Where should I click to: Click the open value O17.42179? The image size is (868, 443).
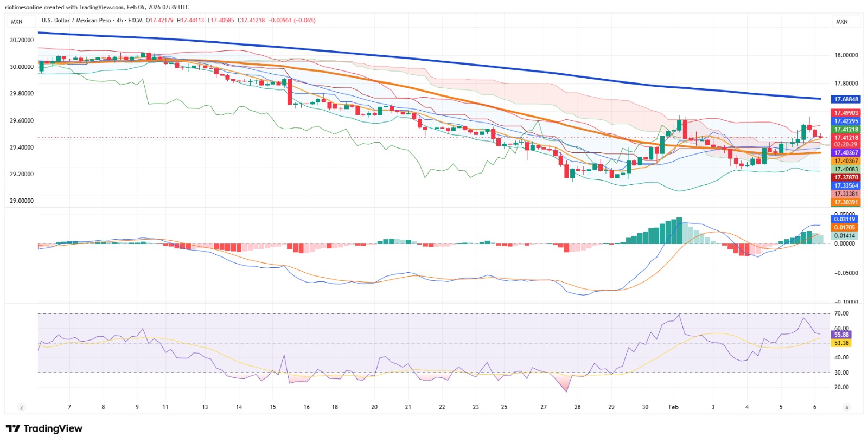(x=159, y=20)
